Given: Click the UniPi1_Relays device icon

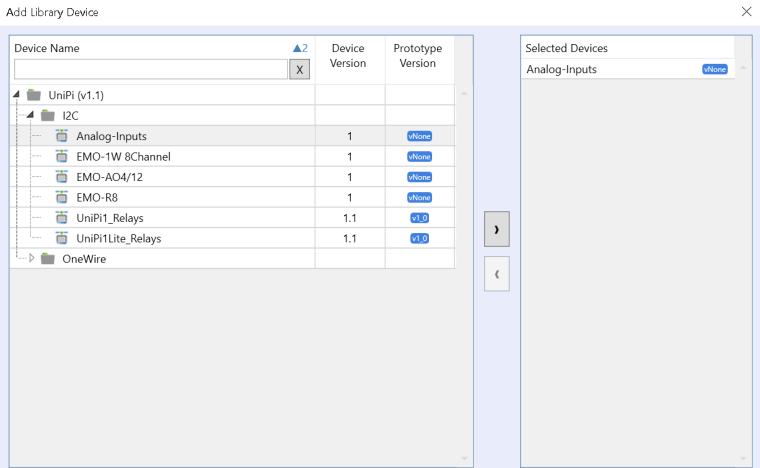Looking at the screenshot, I should [61, 218].
